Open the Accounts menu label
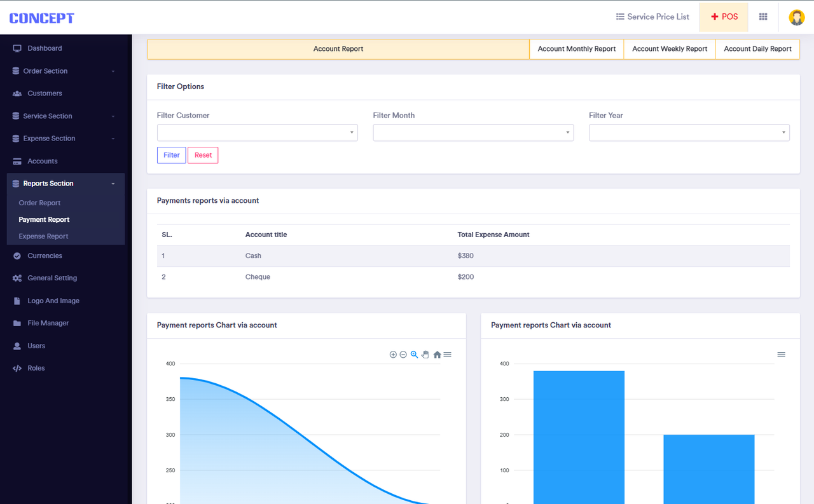The height and width of the screenshot is (504, 814). click(43, 161)
